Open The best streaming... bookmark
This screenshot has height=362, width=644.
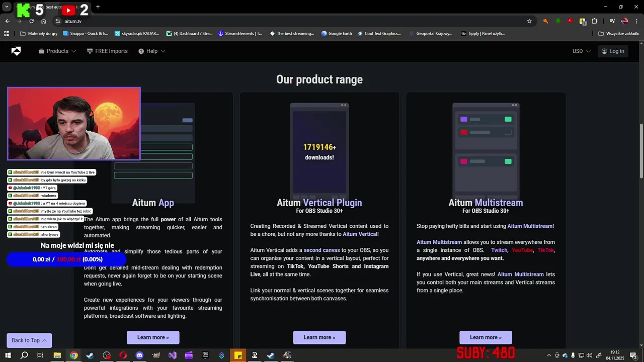[292, 34]
